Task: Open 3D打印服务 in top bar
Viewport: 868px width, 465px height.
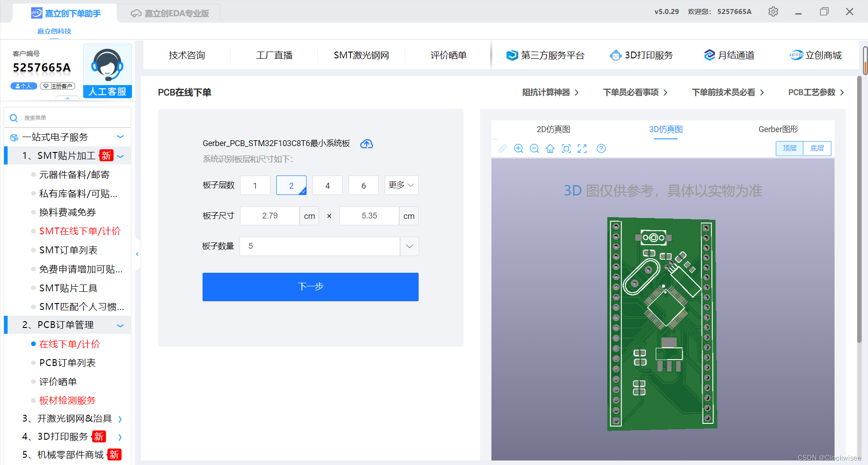Action: [641, 55]
